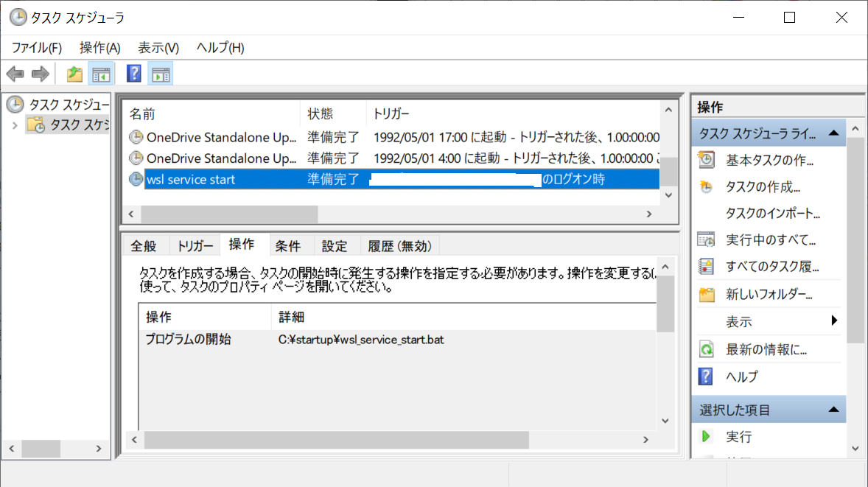Sort task list by 状態 column header
Viewport: 868px width, 487px height.
coord(333,113)
